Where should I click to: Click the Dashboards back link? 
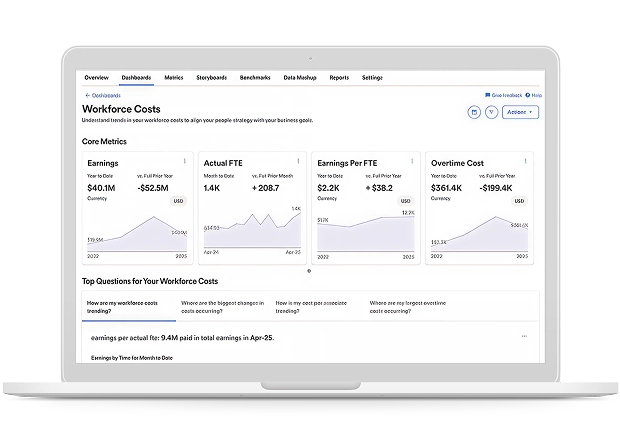(106, 95)
